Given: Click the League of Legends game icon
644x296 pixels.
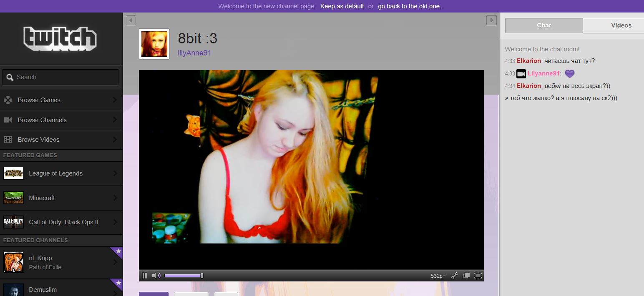Looking at the screenshot, I should coord(13,173).
